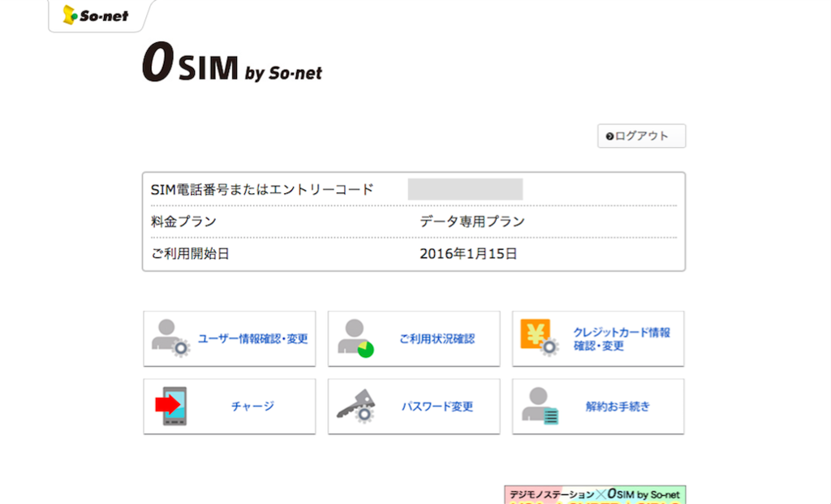Click the 2016年1月15日 start date
This screenshot has height=504, width=831.
pyautogui.click(x=468, y=254)
